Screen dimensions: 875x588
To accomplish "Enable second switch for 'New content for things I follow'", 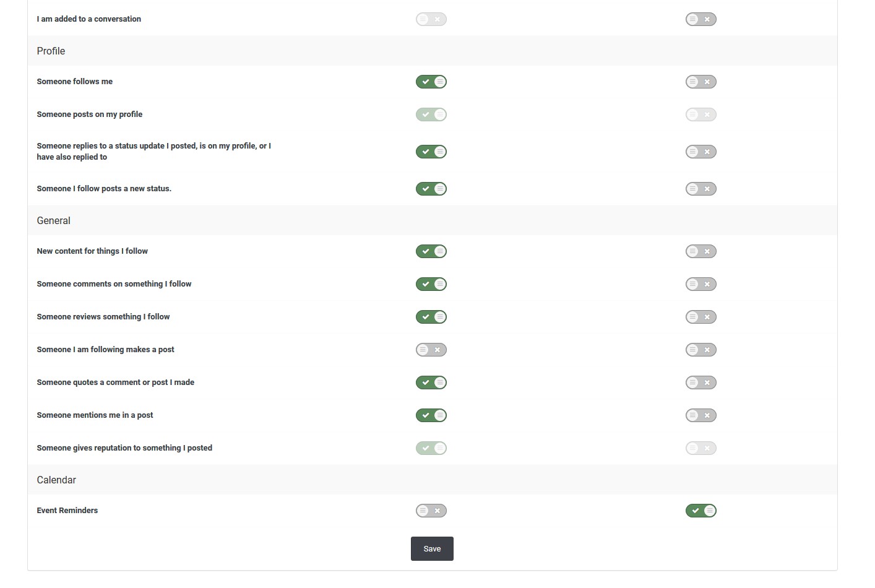I will (x=700, y=251).
